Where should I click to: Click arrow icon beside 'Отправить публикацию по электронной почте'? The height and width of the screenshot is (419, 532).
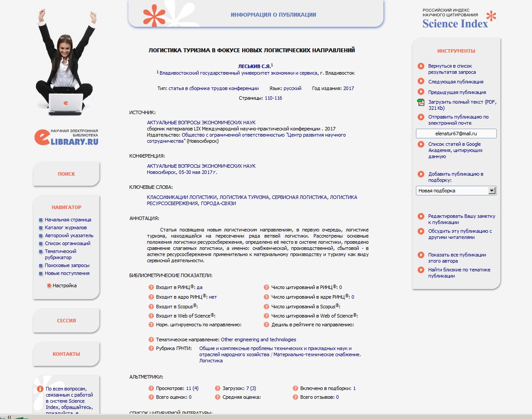[421, 117]
